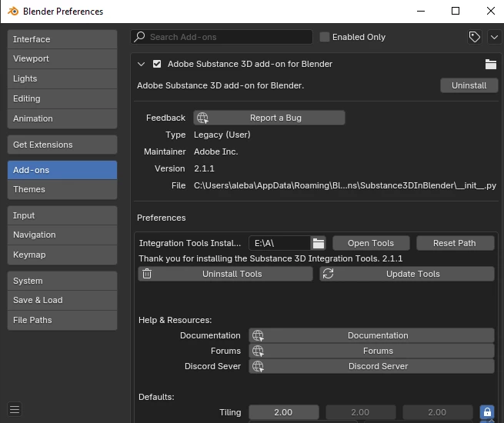
Task: Open the Documentation link button
Action: (x=372, y=335)
